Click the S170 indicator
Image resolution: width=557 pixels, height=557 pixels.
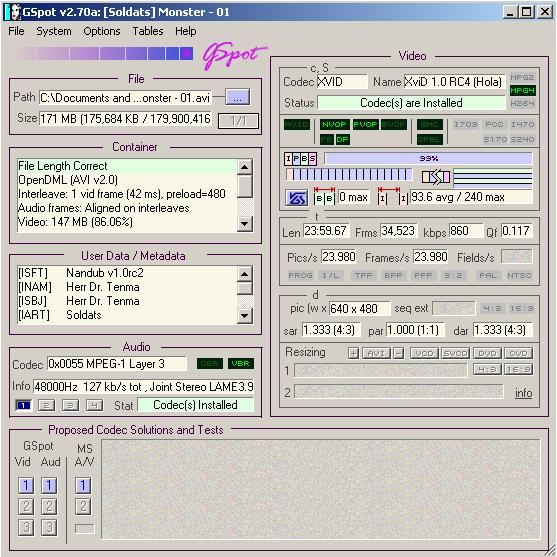pyautogui.click(x=495, y=139)
